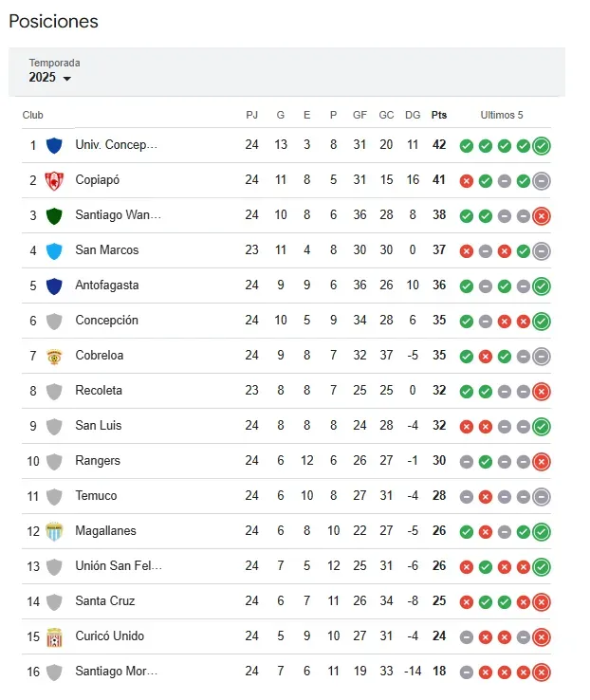Click the Pts column header
Image resolution: width=590 pixels, height=700 pixels.
click(x=439, y=115)
